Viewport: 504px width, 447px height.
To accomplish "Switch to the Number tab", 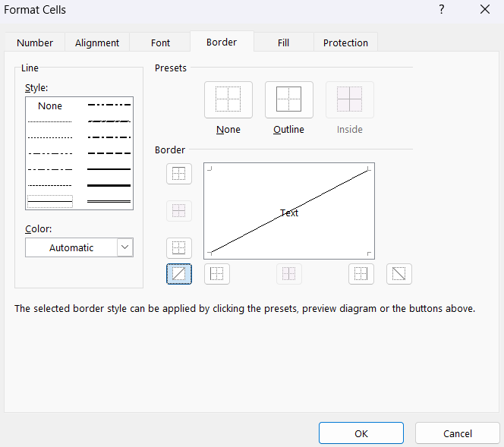I will pos(35,43).
